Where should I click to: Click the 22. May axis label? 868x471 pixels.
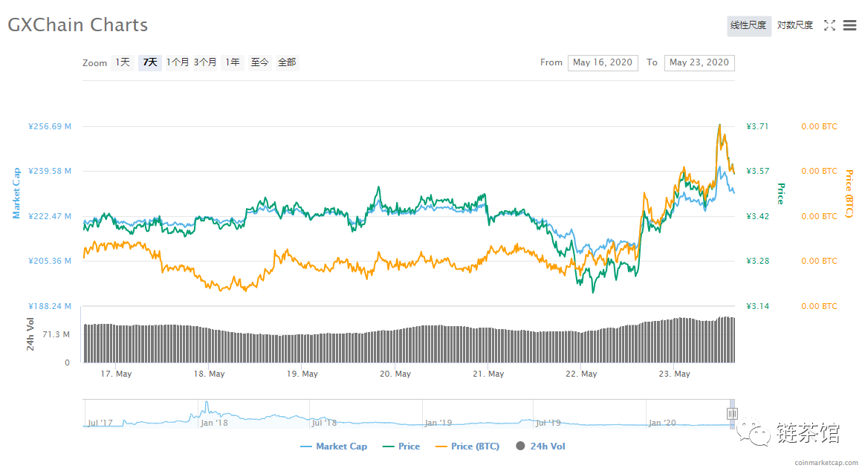click(x=581, y=374)
